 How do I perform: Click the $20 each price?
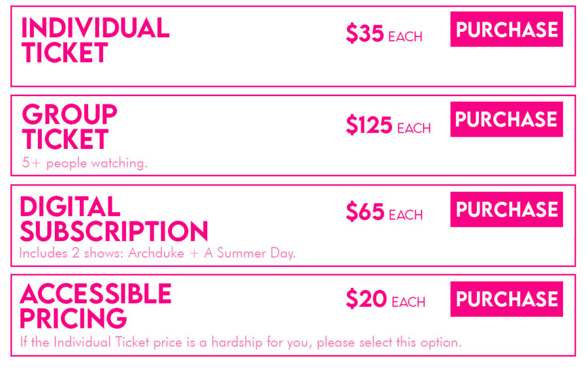click(x=385, y=299)
